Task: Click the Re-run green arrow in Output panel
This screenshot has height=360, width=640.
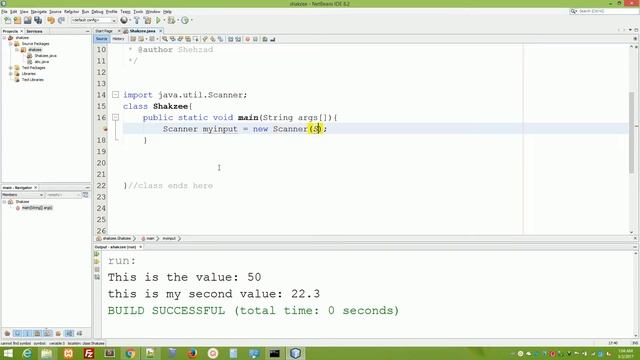Action: [x=97, y=254]
